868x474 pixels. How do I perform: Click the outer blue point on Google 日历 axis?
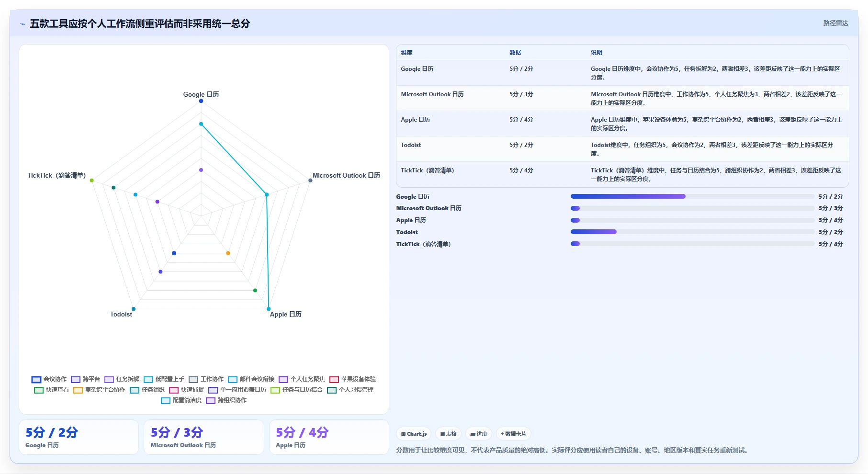(201, 101)
